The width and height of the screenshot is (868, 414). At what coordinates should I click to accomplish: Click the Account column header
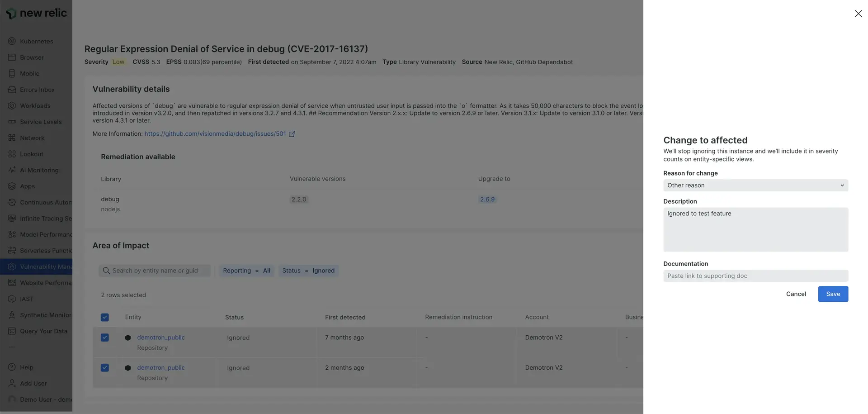click(537, 317)
